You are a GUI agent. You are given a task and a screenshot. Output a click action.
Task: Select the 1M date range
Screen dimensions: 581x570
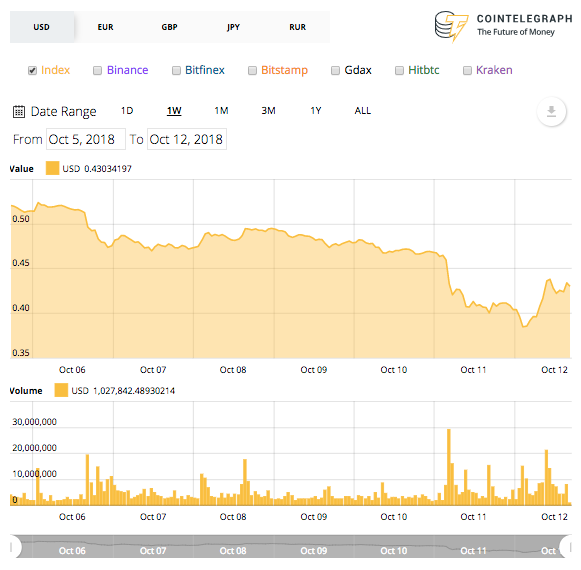(x=221, y=111)
